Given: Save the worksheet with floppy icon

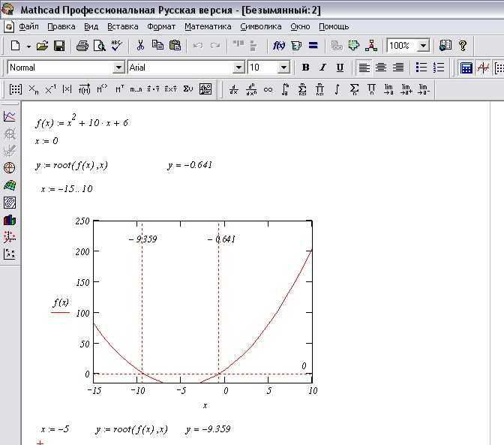Looking at the screenshot, I should click(59, 46).
